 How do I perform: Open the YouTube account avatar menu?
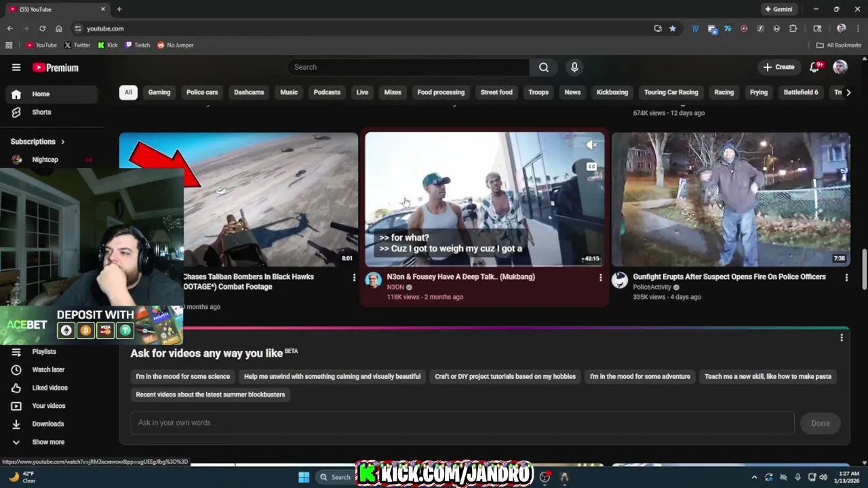[x=840, y=67]
